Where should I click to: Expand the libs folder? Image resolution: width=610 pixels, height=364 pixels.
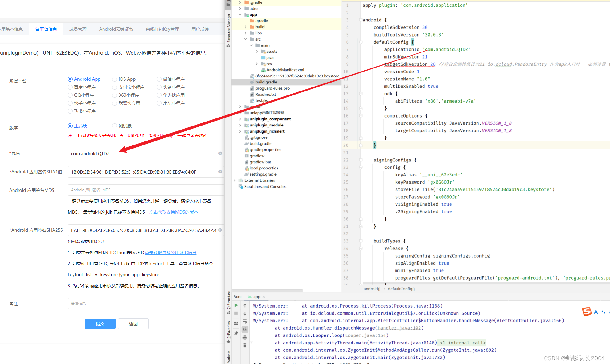pos(246,33)
